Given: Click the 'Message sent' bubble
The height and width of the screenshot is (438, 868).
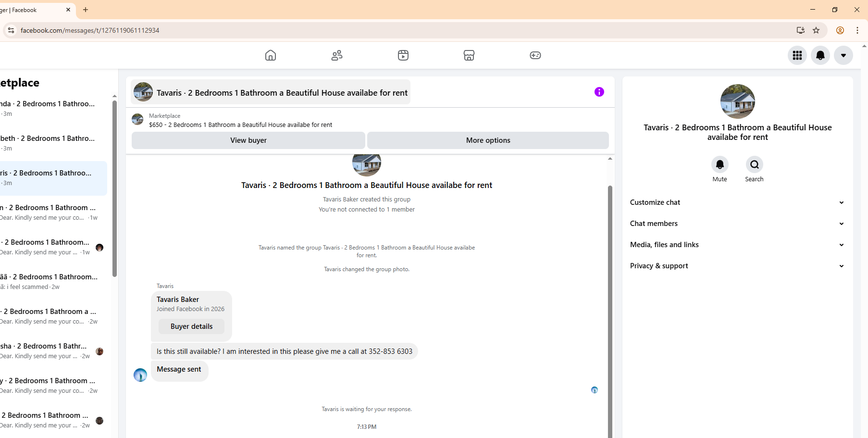Looking at the screenshot, I should pos(179,370).
